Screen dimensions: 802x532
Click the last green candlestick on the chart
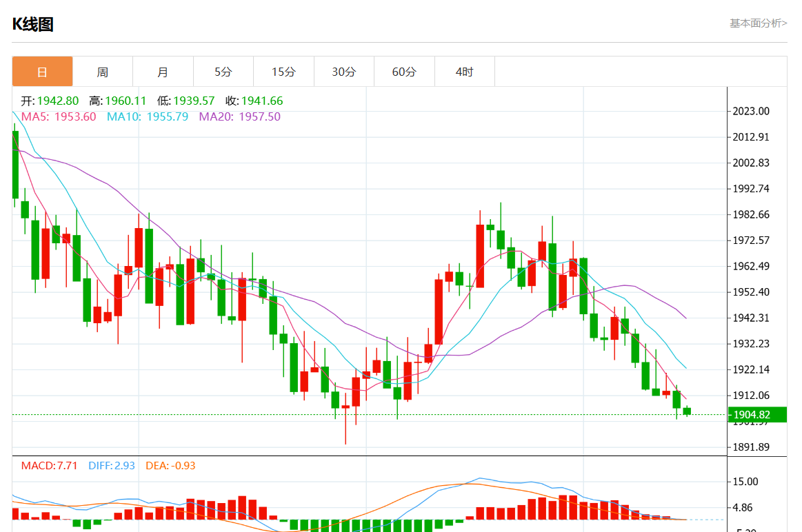(x=687, y=411)
